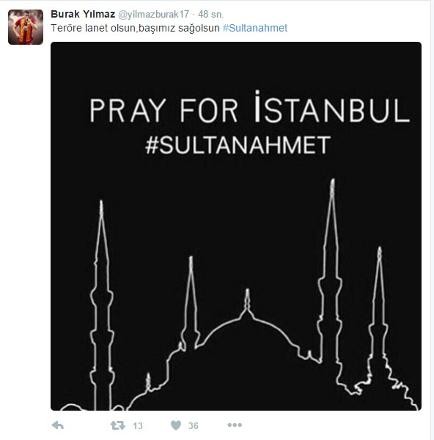Image resolution: width=434 pixels, height=440 pixels.
Task: Click the white #SULTANAHMET text in image
Action: [x=238, y=145]
